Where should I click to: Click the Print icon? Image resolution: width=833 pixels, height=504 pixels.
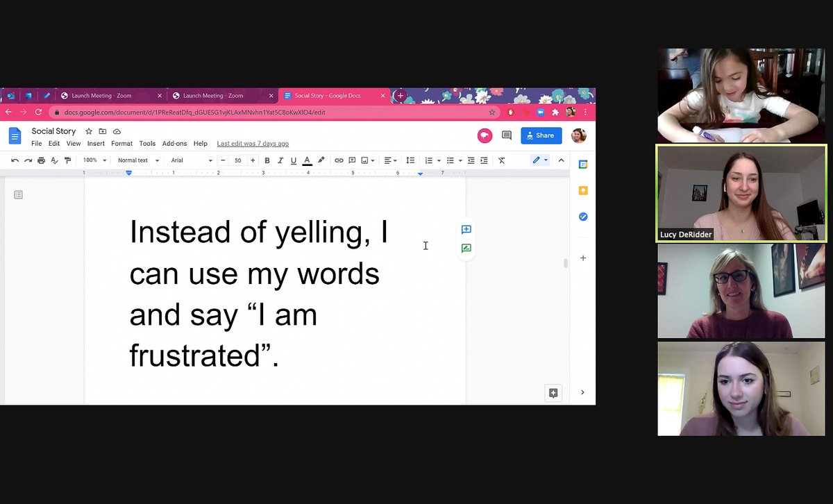pos(42,160)
